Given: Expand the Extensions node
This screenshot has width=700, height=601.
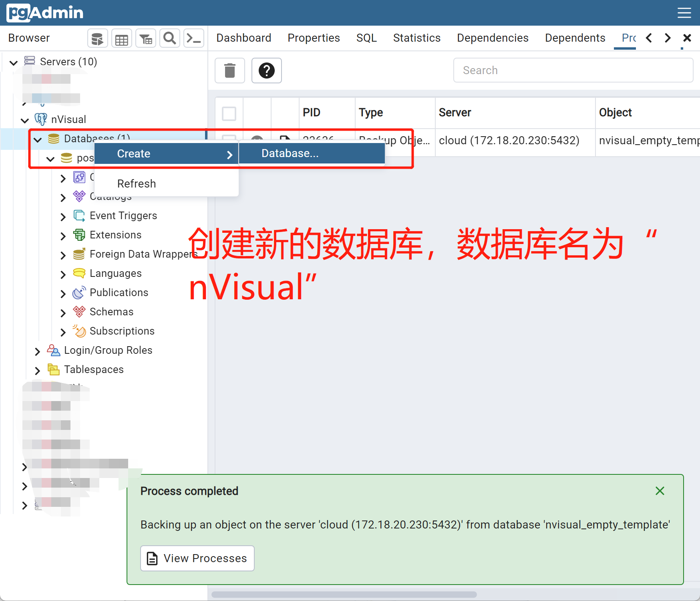Looking at the screenshot, I should pos(63,236).
